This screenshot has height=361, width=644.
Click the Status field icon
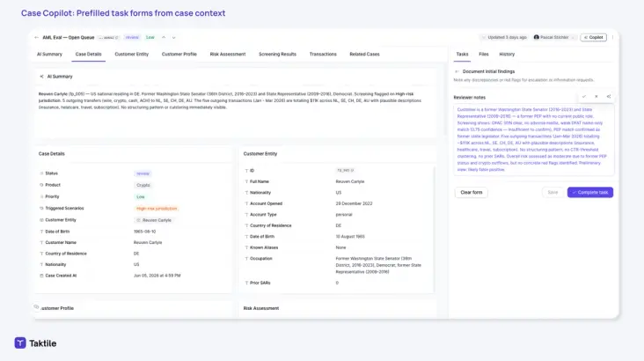click(41, 173)
